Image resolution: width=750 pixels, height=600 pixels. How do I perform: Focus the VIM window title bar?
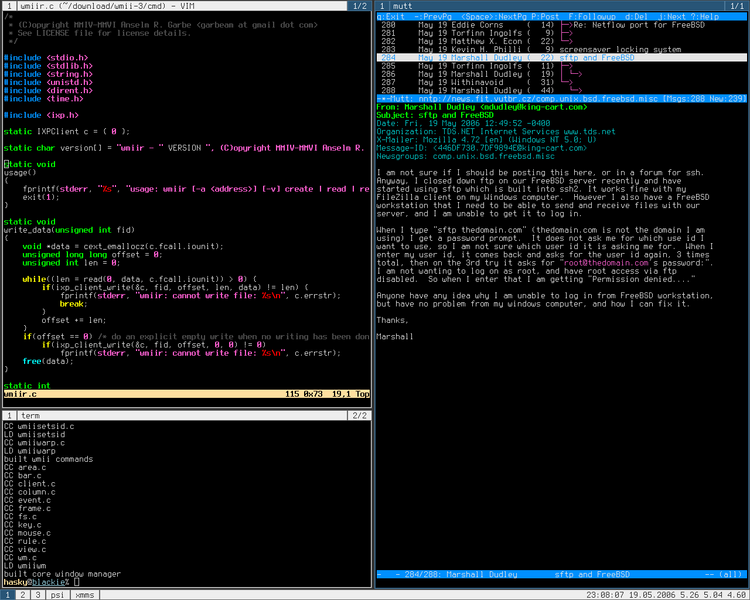click(182, 6)
